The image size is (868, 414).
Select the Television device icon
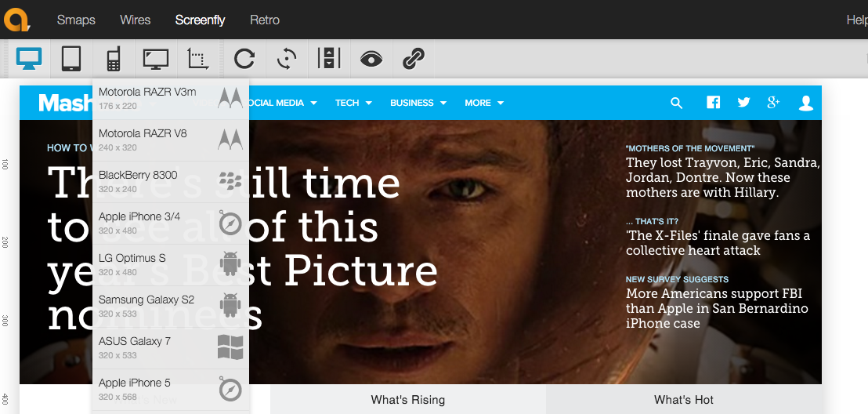[156, 58]
